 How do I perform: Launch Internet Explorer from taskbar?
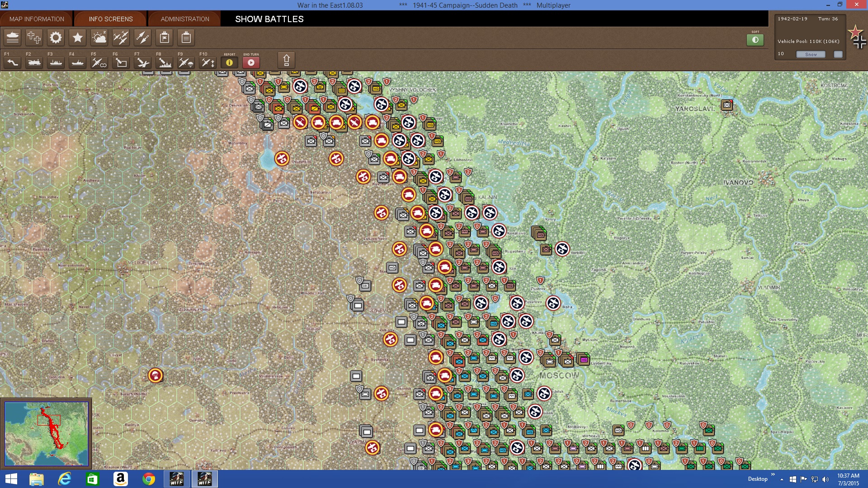[x=65, y=479]
